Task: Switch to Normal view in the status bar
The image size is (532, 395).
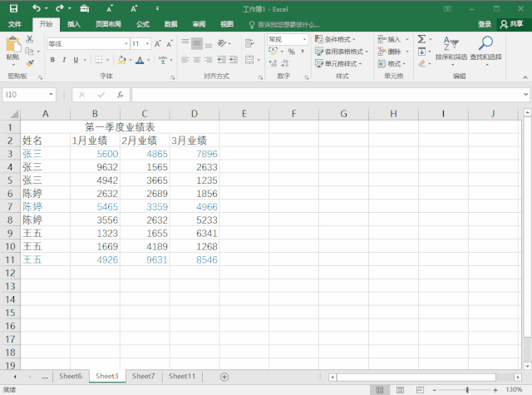Action: coord(380,390)
